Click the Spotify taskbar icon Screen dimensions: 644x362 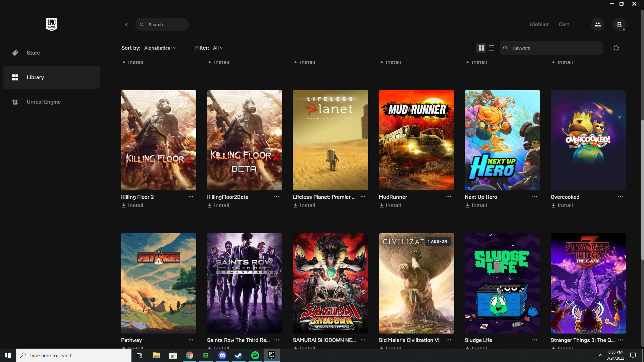tap(255, 355)
